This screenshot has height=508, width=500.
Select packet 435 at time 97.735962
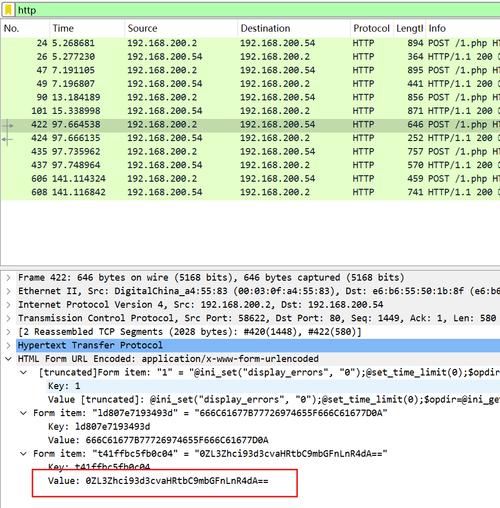coord(250,151)
